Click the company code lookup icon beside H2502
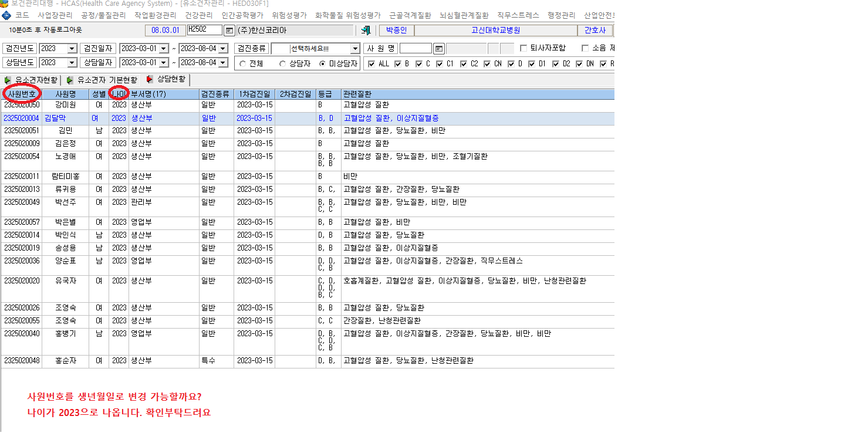The width and height of the screenshot is (868, 443). (x=229, y=31)
